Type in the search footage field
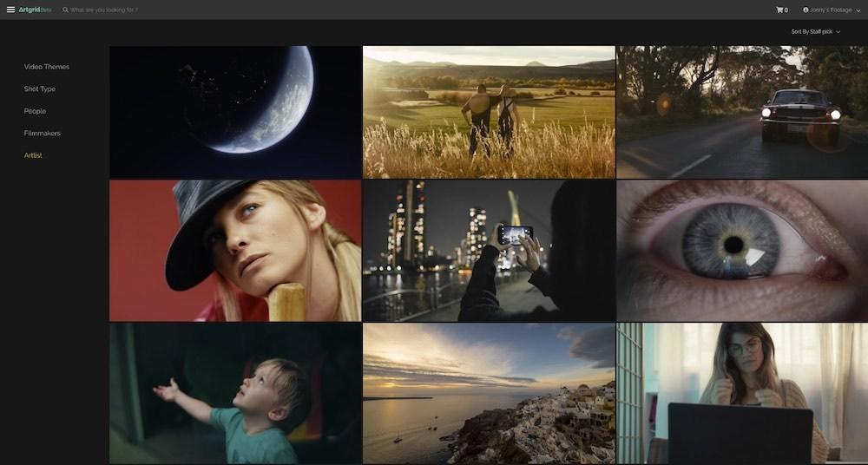Screen dimensions: 868x465 [x=174, y=10]
